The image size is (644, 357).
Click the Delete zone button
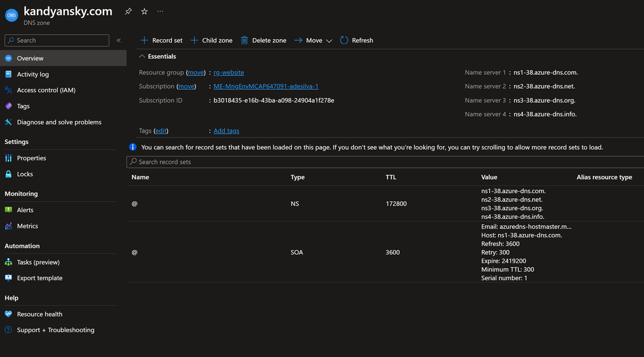[264, 40]
